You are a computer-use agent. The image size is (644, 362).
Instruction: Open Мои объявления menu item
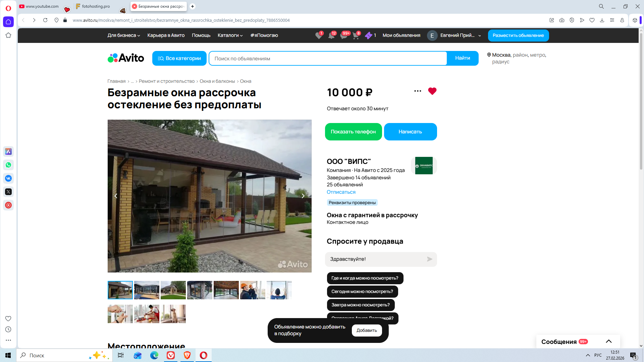pyautogui.click(x=401, y=36)
